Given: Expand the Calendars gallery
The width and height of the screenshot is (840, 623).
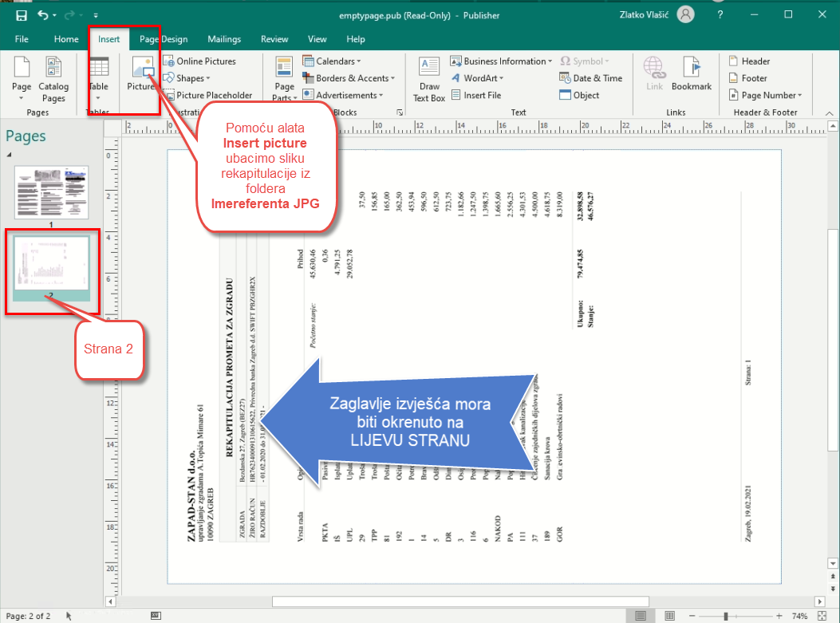Looking at the screenshot, I should (332, 61).
